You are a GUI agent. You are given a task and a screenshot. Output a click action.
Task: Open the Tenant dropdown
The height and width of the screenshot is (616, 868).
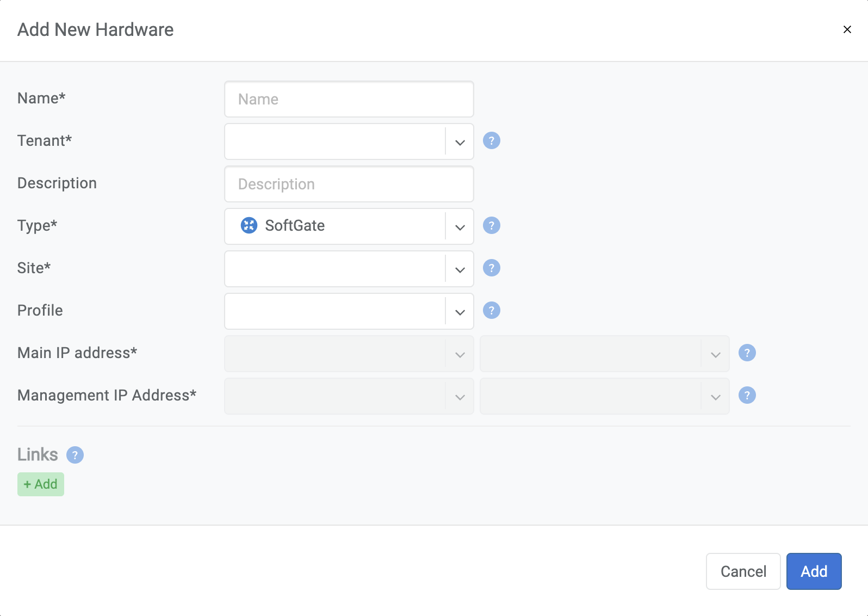coord(460,142)
